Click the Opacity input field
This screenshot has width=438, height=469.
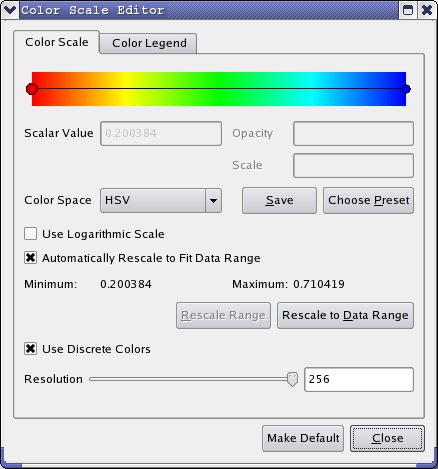[353, 133]
